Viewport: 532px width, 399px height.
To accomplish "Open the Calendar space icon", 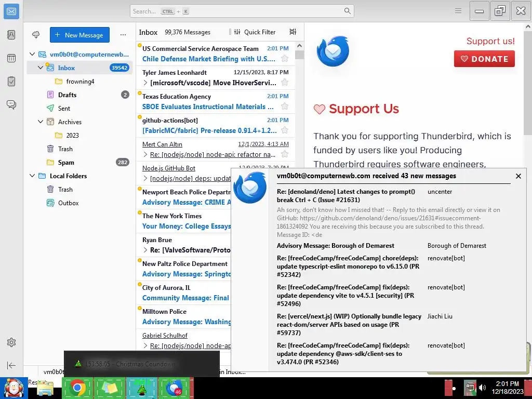I will 11,58.
